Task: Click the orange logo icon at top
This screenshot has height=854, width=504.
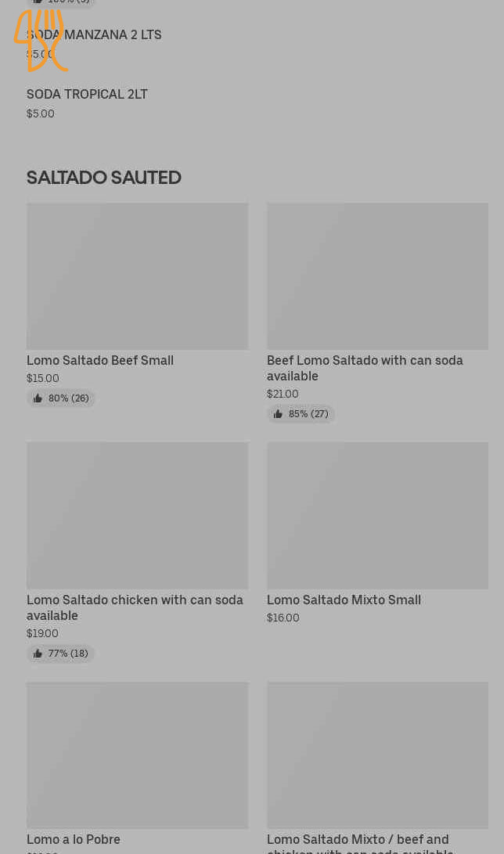Action: coord(41,41)
